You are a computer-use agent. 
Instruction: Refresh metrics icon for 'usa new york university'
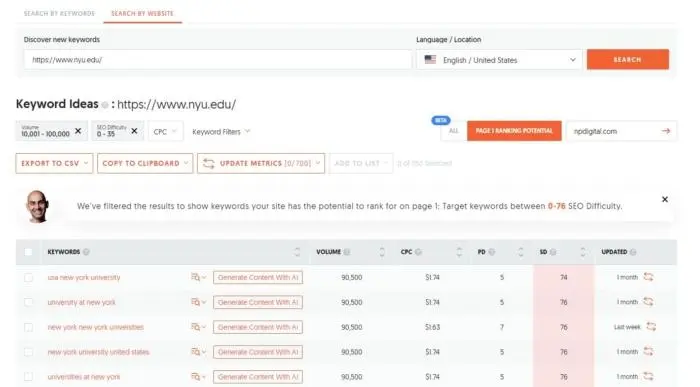[x=648, y=277]
